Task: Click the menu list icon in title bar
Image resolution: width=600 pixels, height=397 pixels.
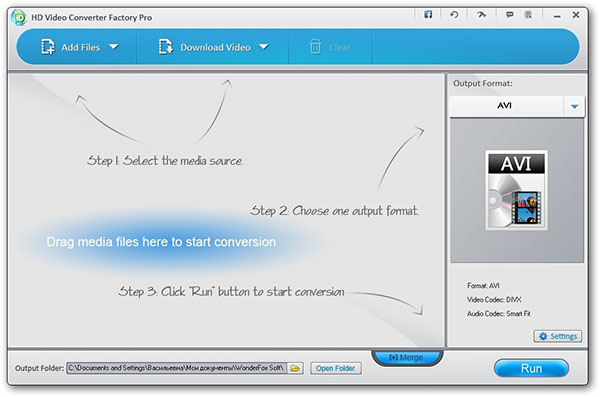Action: click(528, 15)
